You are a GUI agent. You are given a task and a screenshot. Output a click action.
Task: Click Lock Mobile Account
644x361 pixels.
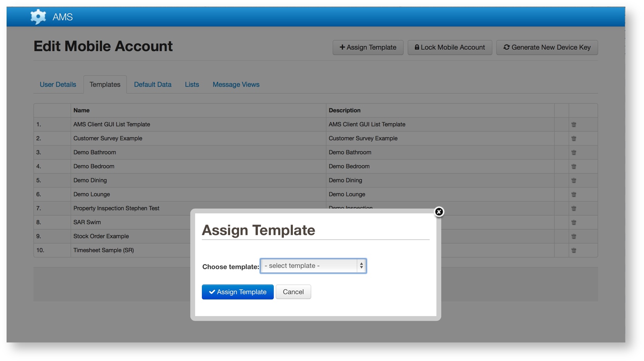coord(449,47)
